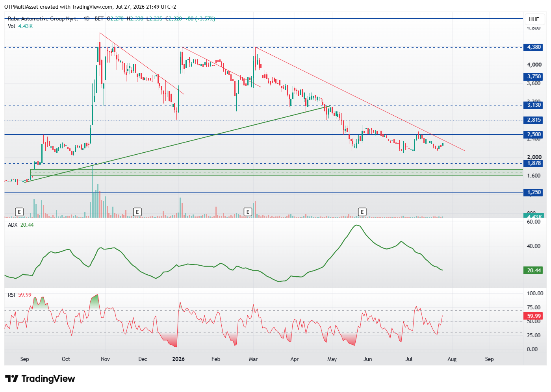Click the 4,380 price level label

(x=534, y=47)
